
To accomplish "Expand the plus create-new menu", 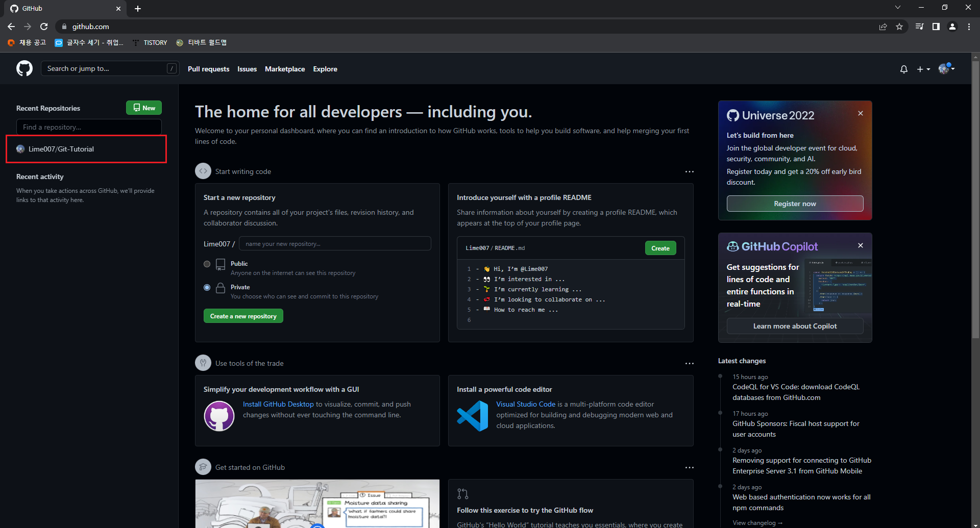I will 923,69.
